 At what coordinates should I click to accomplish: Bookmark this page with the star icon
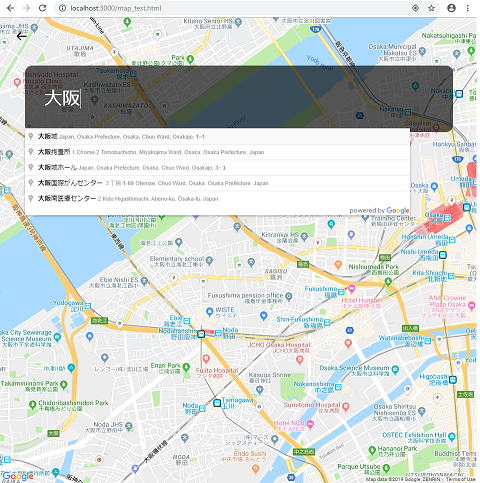pos(431,8)
